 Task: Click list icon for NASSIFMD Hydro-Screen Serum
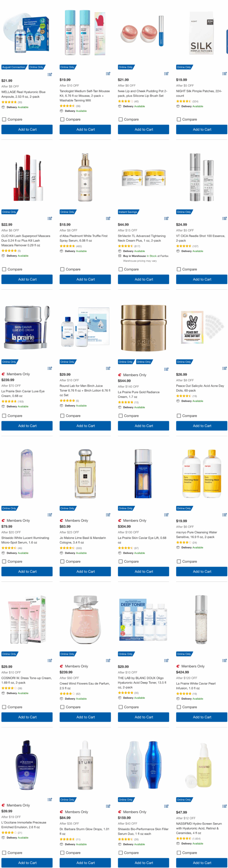tap(224, 806)
